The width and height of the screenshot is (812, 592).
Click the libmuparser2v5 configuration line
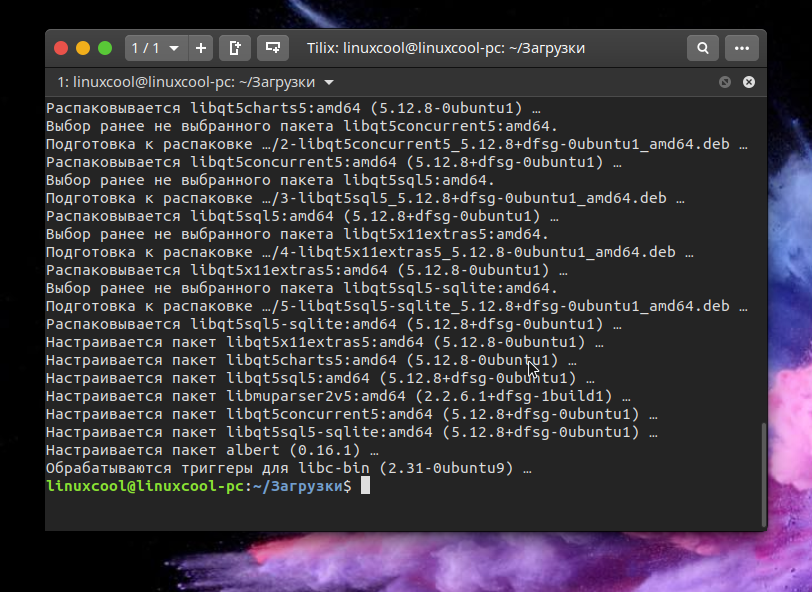pyautogui.click(x=335, y=396)
